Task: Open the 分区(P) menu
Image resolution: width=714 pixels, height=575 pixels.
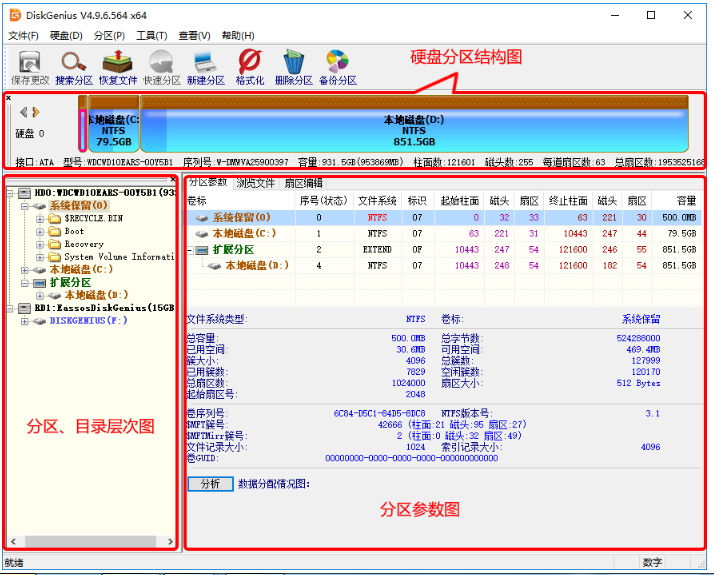Action: pos(109,36)
